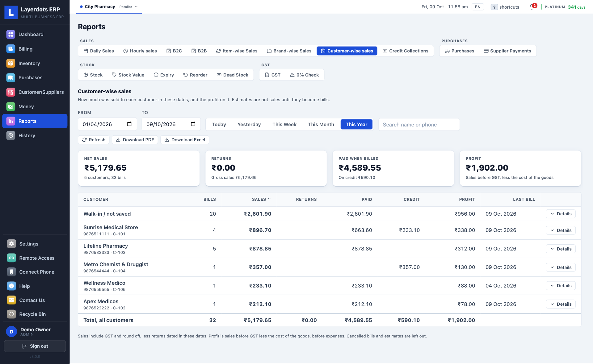
Task: Expand Details for Wellness Medico
Action: [x=561, y=286]
